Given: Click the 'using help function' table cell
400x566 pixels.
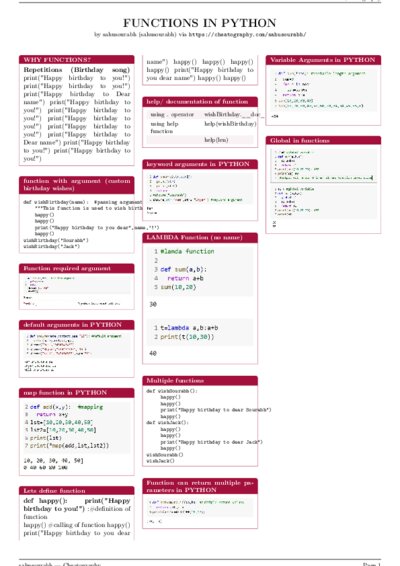Looking at the screenshot, I should (165, 127).
